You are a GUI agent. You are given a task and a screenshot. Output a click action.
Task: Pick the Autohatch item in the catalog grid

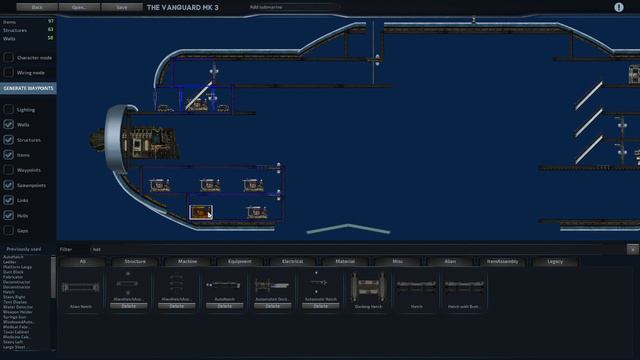(224, 285)
